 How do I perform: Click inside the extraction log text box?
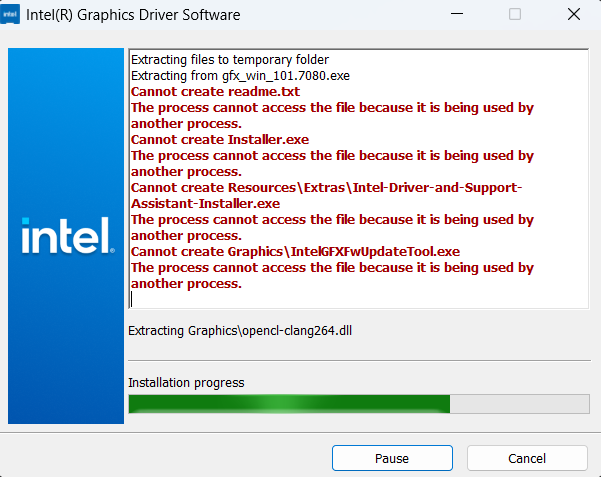[359, 179]
